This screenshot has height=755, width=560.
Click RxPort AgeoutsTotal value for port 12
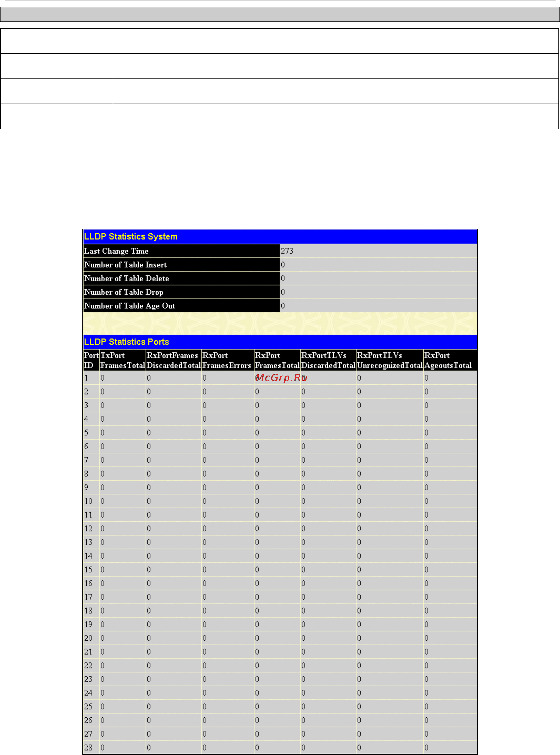click(x=426, y=529)
